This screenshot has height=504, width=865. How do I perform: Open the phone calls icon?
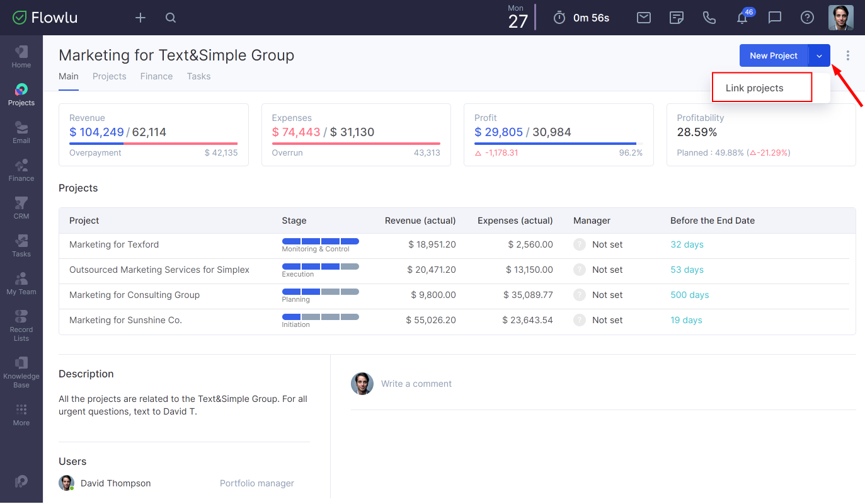pos(709,18)
